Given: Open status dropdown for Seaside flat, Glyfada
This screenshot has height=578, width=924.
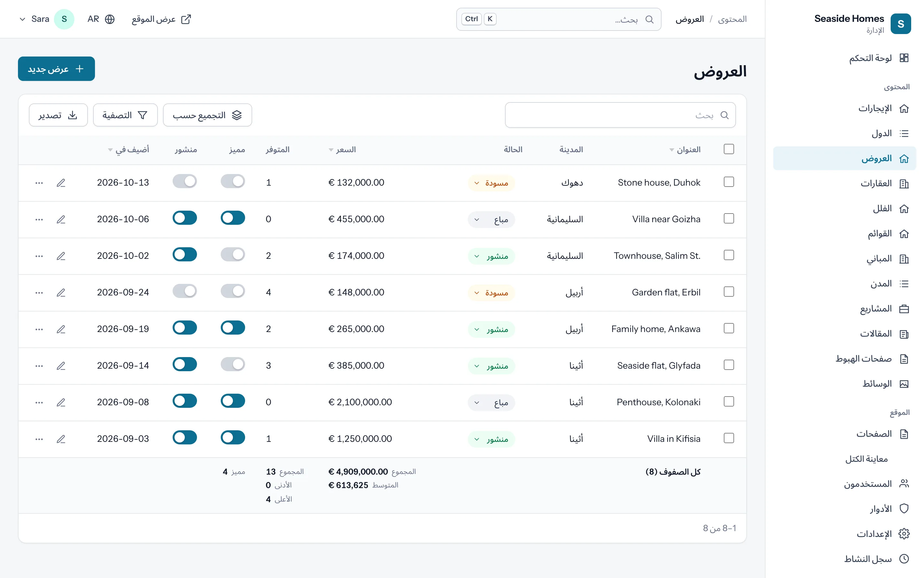Looking at the screenshot, I should pyautogui.click(x=492, y=366).
